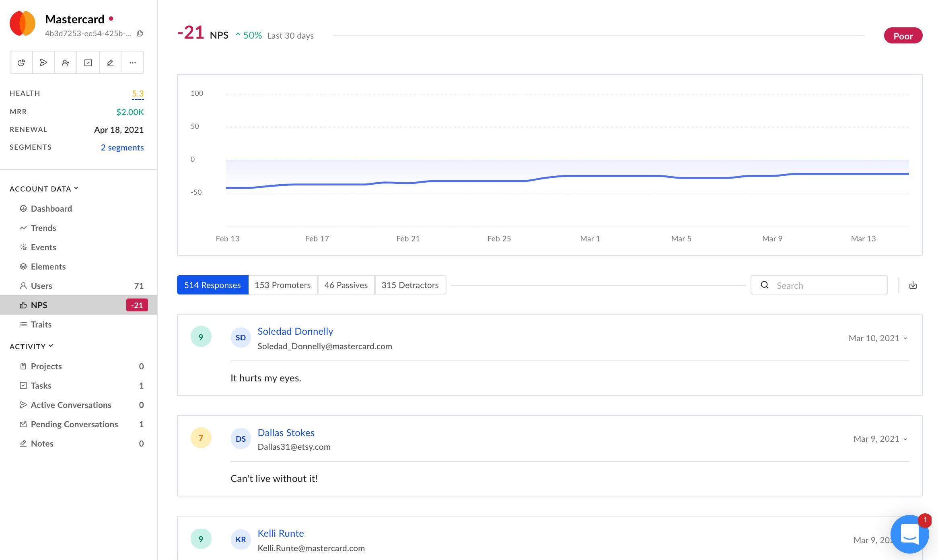Viewport: 938px width, 560px height.
Task: Open the Trends section in the sidebar
Action: [43, 228]
